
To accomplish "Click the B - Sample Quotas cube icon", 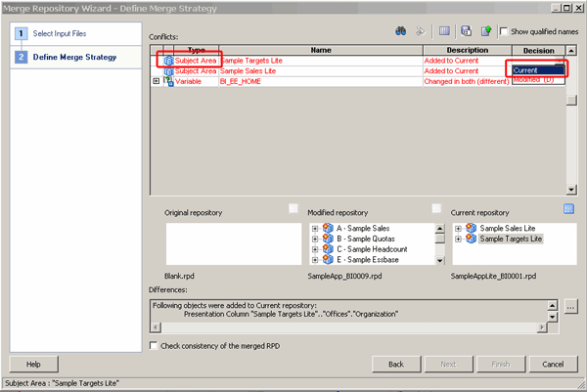I will point(328,239).
